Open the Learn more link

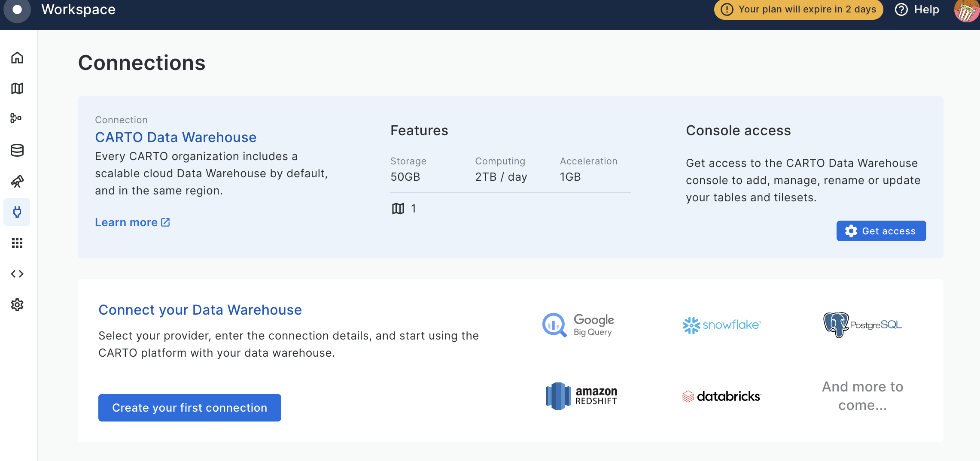pos(133,222)
